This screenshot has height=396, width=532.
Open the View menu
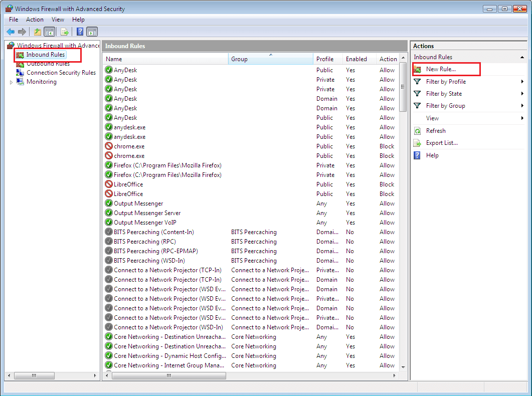coord(58,20)
